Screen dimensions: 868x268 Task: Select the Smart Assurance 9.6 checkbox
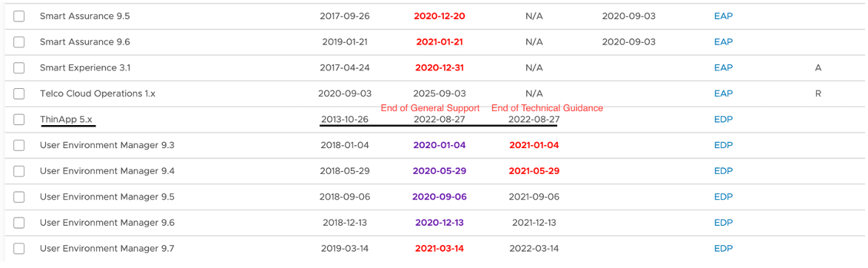coord(18,41)
